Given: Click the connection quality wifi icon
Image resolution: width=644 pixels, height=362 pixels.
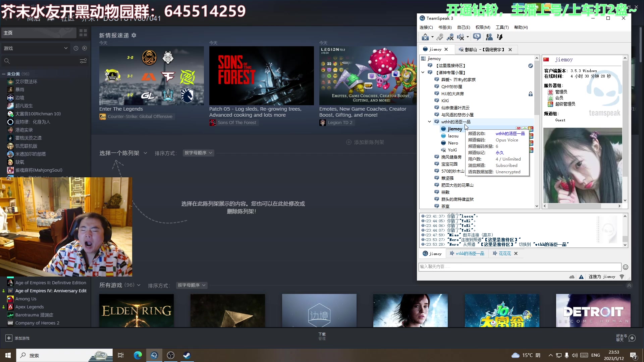Looking at the screenshot, I should [622, 277].
